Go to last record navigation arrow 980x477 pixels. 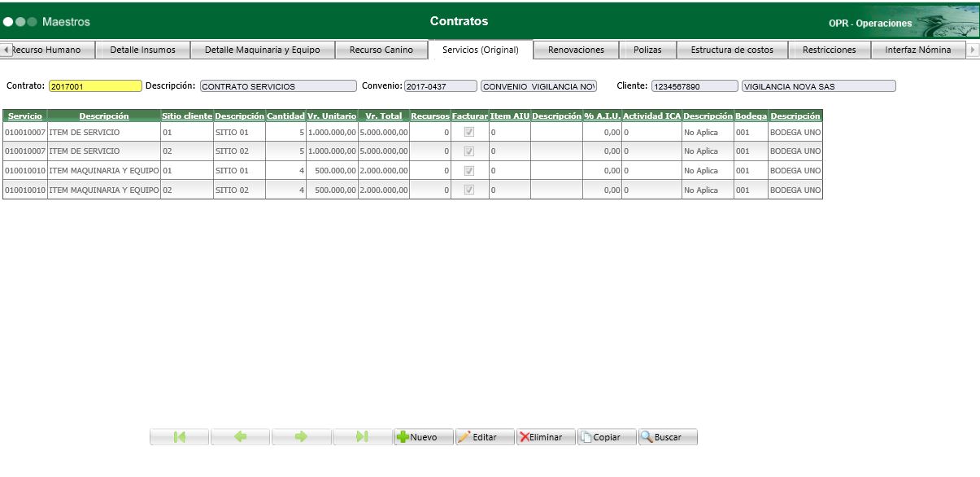363,437
